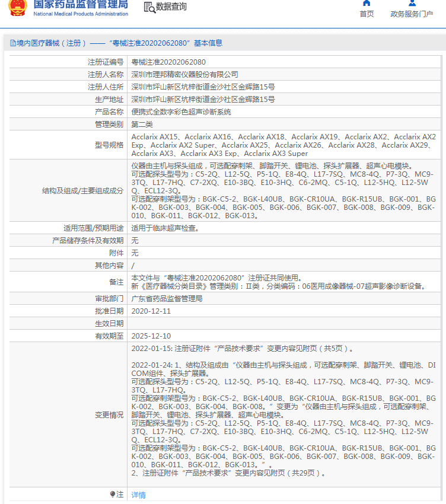
Task: Click 仪器由主机与探头组成 structure description text
Action: (x=272, y=166)
